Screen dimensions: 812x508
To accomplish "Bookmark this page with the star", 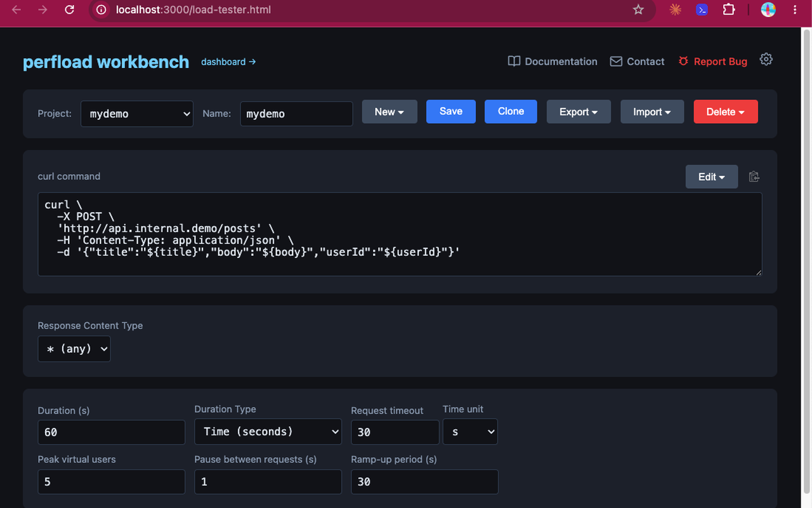I will click(x=638, y=10).
